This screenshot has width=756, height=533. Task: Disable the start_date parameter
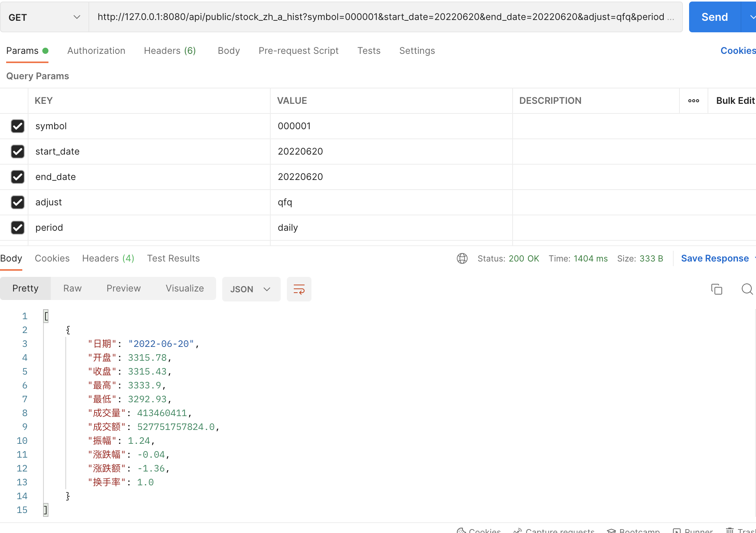click(17, 152)
